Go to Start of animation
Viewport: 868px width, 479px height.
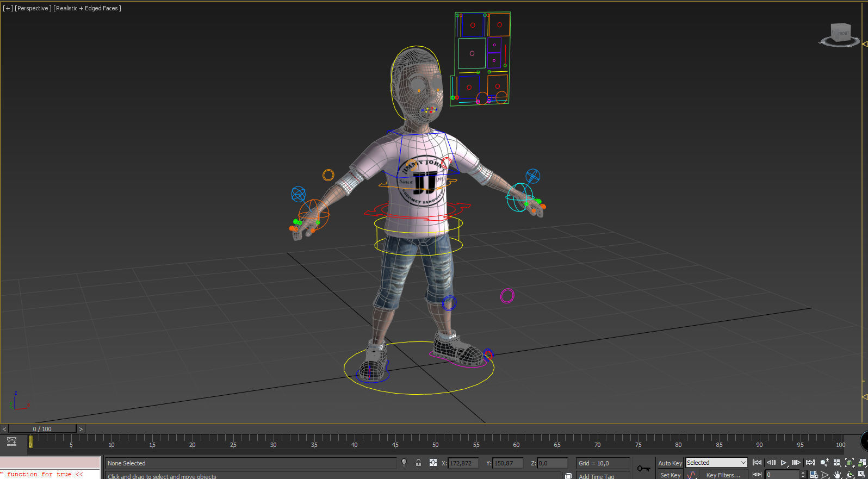tap(757, 463)
